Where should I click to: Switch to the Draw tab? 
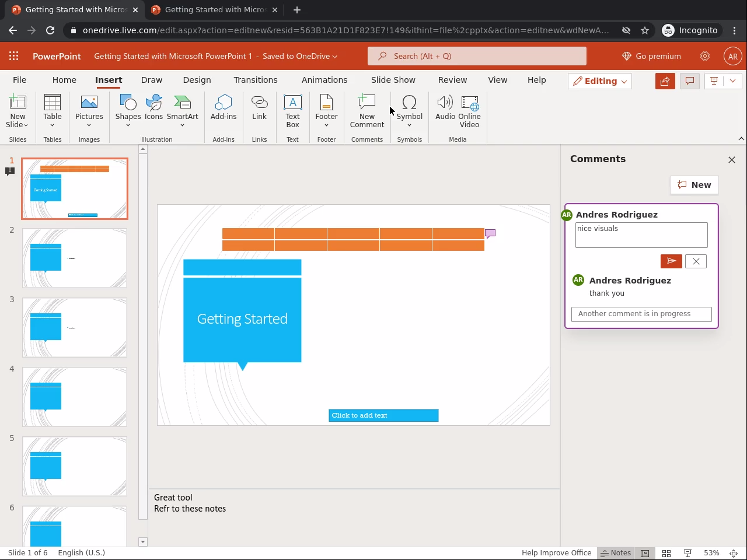click(x=152, y=80)
